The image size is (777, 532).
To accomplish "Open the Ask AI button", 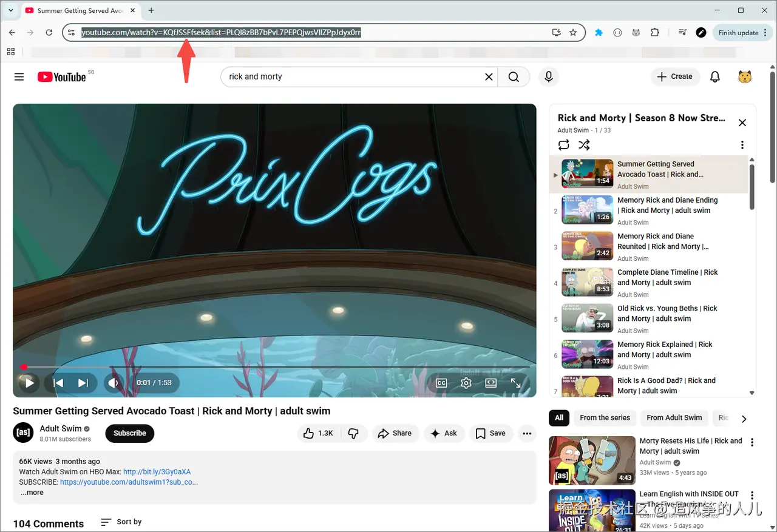I will coord(444,433).
